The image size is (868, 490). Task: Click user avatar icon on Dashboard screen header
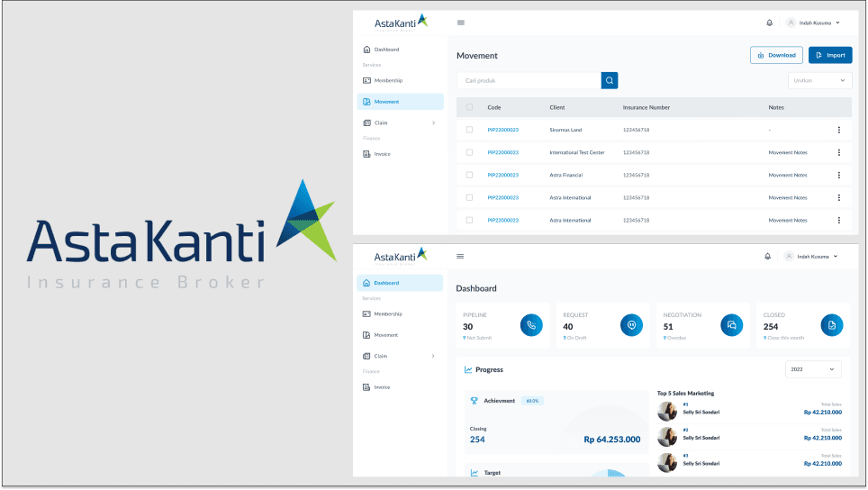point(789,257)
